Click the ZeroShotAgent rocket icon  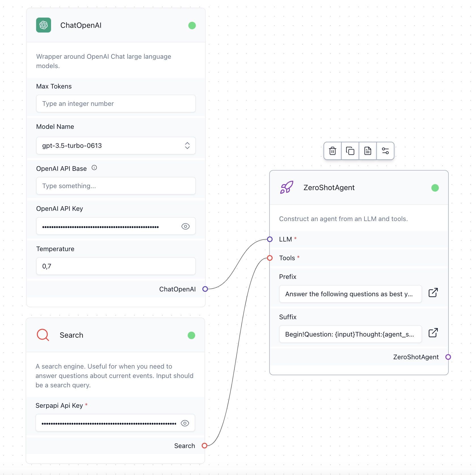point(286,187)
